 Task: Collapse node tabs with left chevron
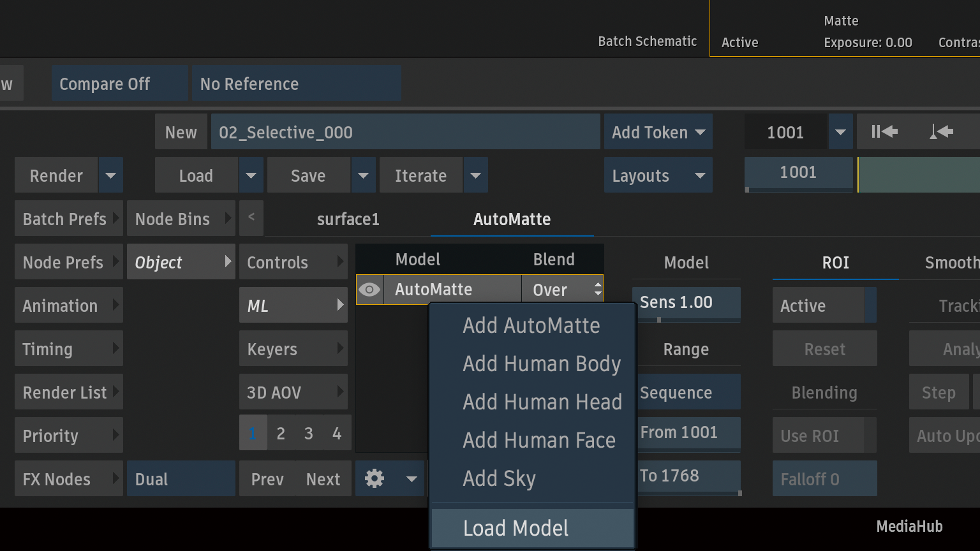pyautogui.click(x=251, y=218)
